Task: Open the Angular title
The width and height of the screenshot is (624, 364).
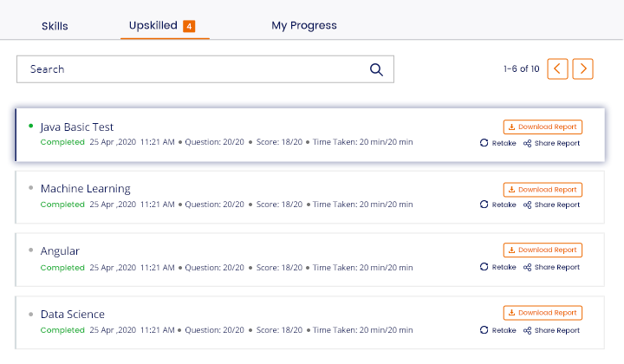Action: click(x=60, y=251)
